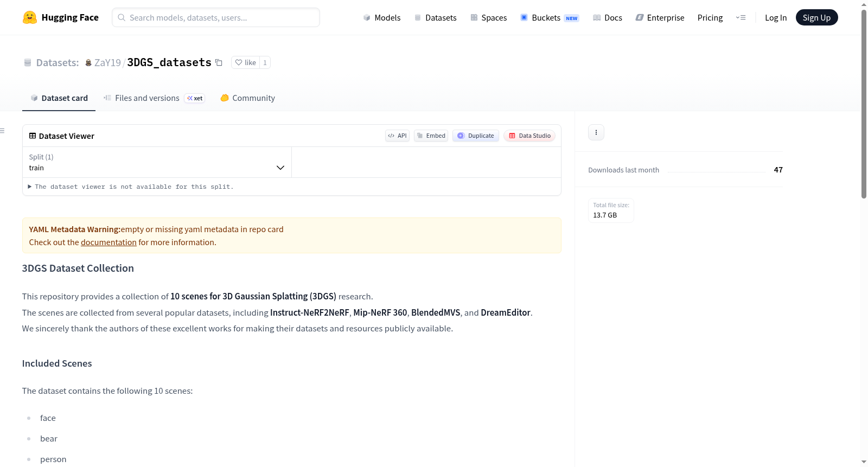Go to Docs
The image size is (868, 467).
[608, 17]
